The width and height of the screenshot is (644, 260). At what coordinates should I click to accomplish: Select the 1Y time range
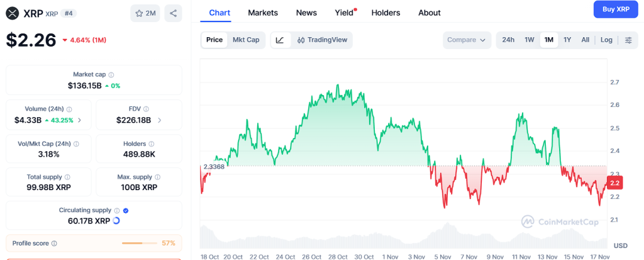[567, 40]
